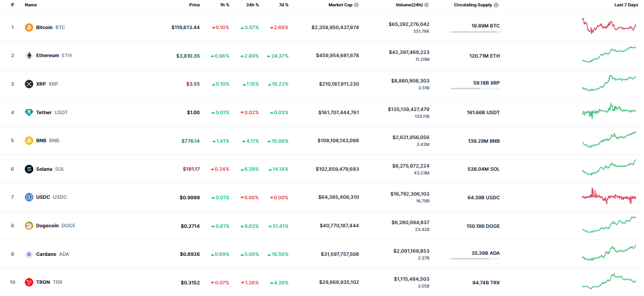Click Dogecoin supply 150.18B DOGE

(x=483, y=226)
